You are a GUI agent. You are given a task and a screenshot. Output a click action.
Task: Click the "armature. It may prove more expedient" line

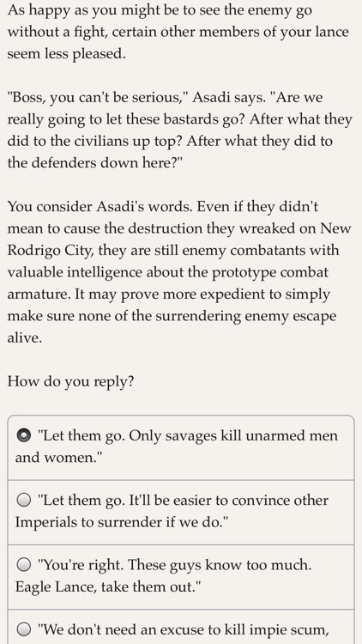[x=169, y=294]
